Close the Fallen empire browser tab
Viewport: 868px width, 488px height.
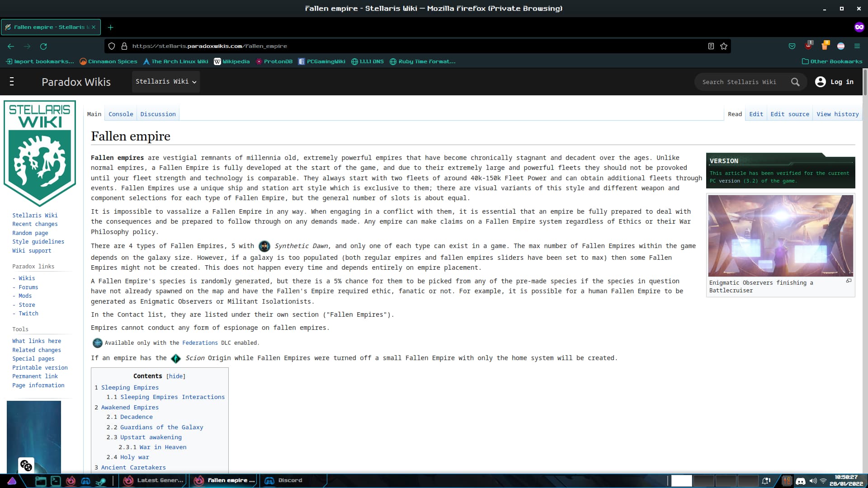[94, 27]
